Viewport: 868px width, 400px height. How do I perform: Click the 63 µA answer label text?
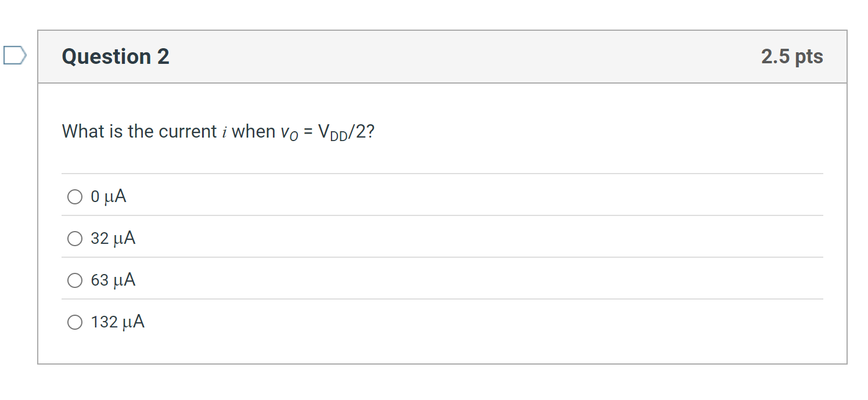(x=112, y=280)
